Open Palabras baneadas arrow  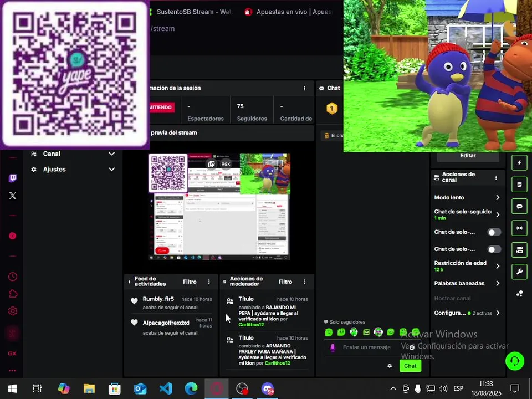(x=498, y=283)
